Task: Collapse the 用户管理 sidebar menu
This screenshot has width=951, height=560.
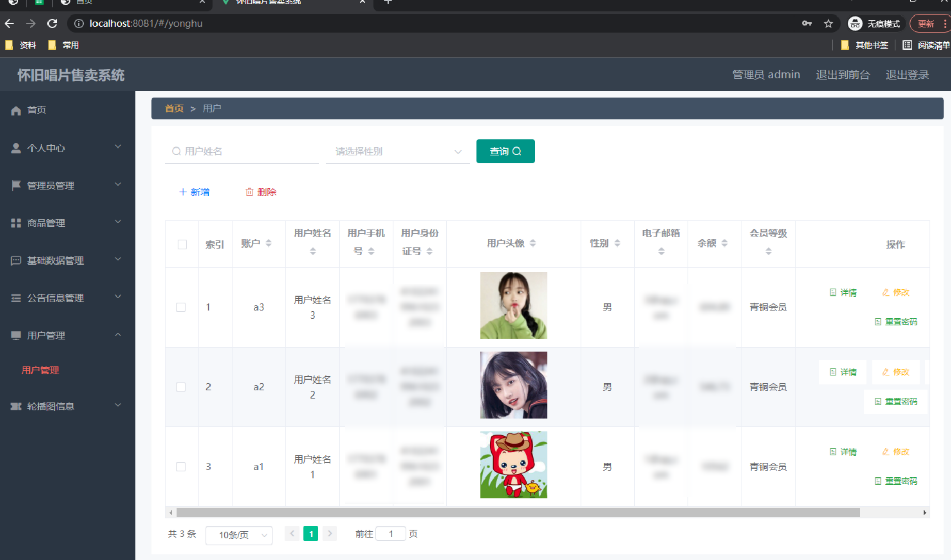Action: click(118, 335)
